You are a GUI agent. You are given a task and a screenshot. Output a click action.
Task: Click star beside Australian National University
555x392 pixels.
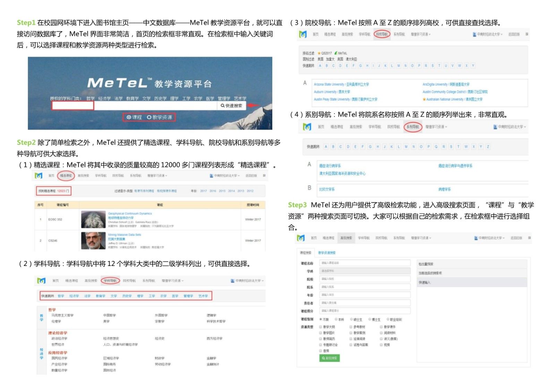[x=424, y=99]
